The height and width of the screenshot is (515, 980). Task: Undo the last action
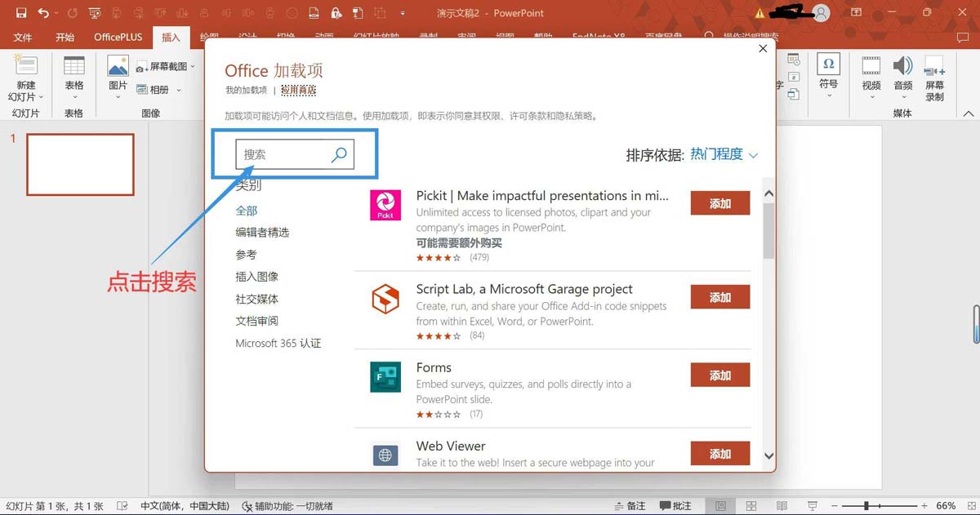point(43,13)
